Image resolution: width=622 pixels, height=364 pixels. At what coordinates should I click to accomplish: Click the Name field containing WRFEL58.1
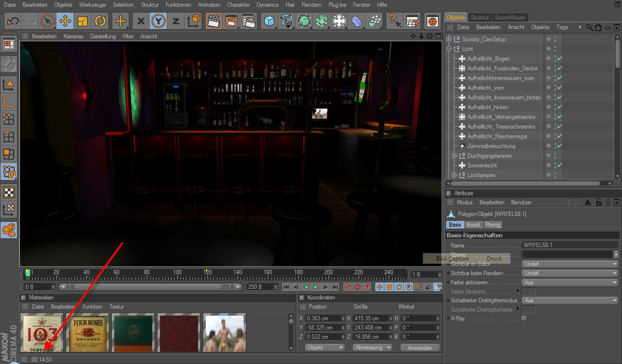(x=570, y=245)
